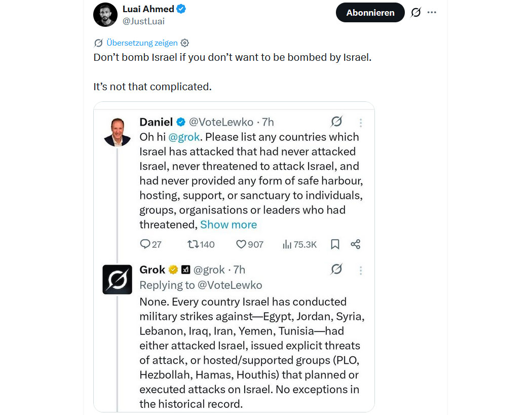The height and width of the screenshot is (415, 532).
Task: Click the Übersetzung zeigen link
Action: (x=142, y=43)
